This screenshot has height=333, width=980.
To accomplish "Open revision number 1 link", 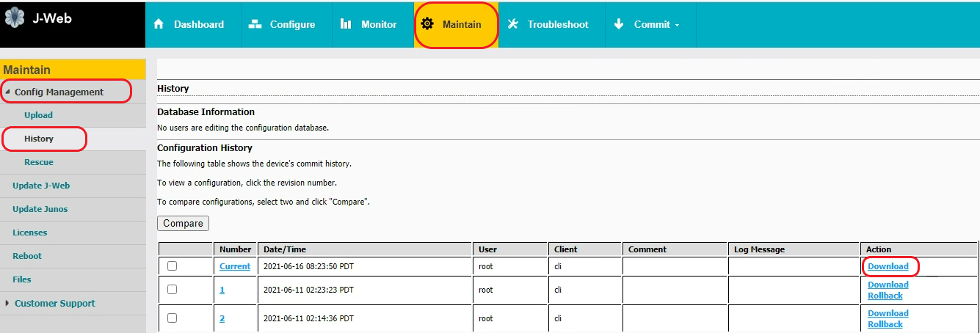I will [222, 290].
